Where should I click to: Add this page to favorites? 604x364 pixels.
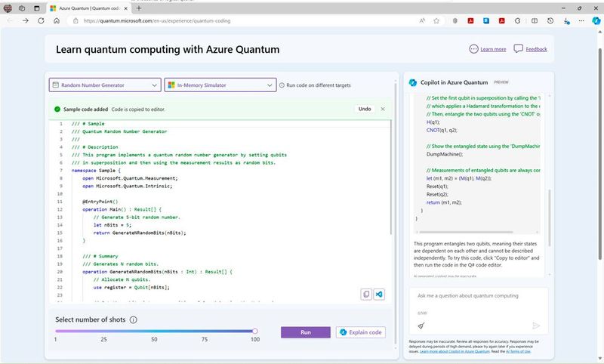point(436,21)
